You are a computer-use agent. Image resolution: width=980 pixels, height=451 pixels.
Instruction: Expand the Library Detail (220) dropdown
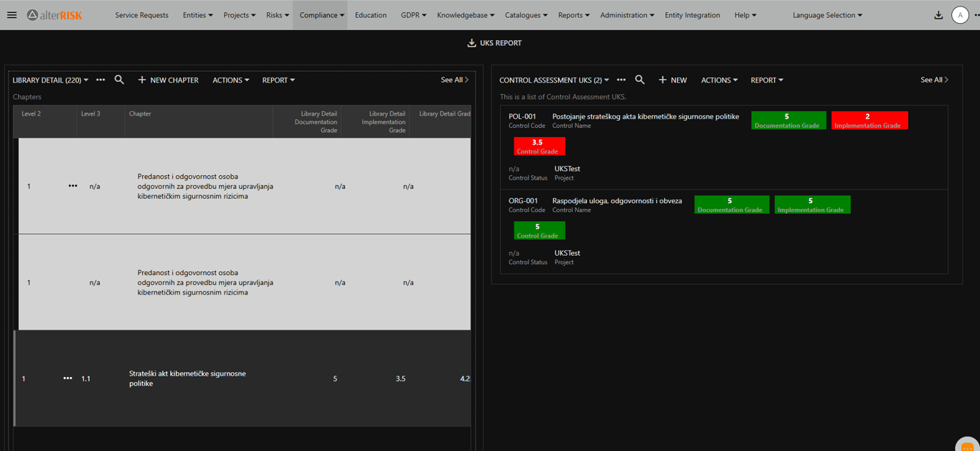(50, 80)
